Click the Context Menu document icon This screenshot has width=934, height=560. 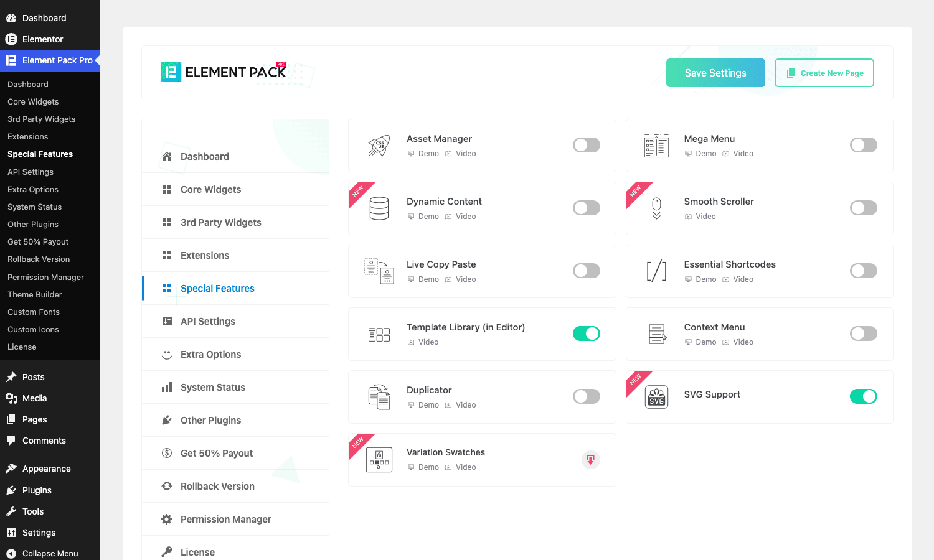(658, 334)
